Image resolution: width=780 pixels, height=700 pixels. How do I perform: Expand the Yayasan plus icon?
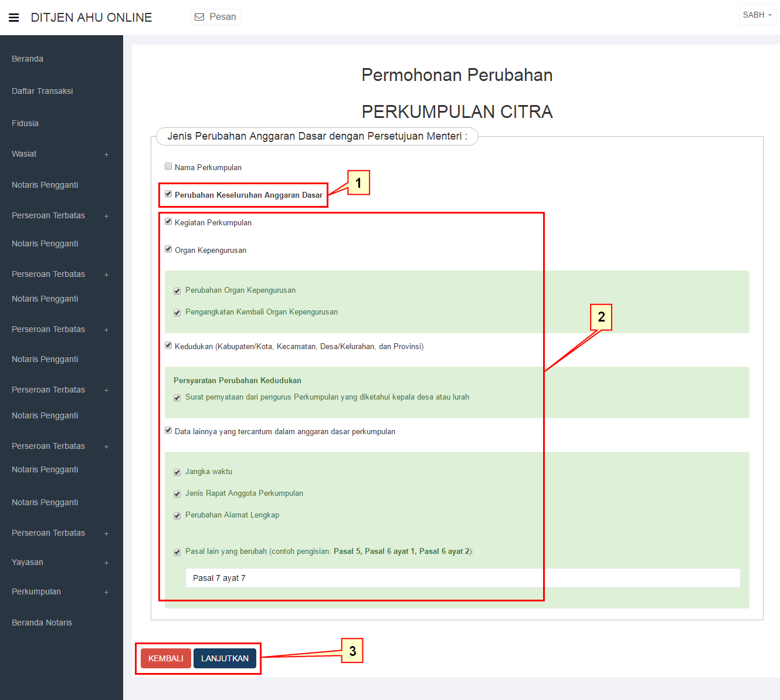pyautogui.click(x=106, y=563)
